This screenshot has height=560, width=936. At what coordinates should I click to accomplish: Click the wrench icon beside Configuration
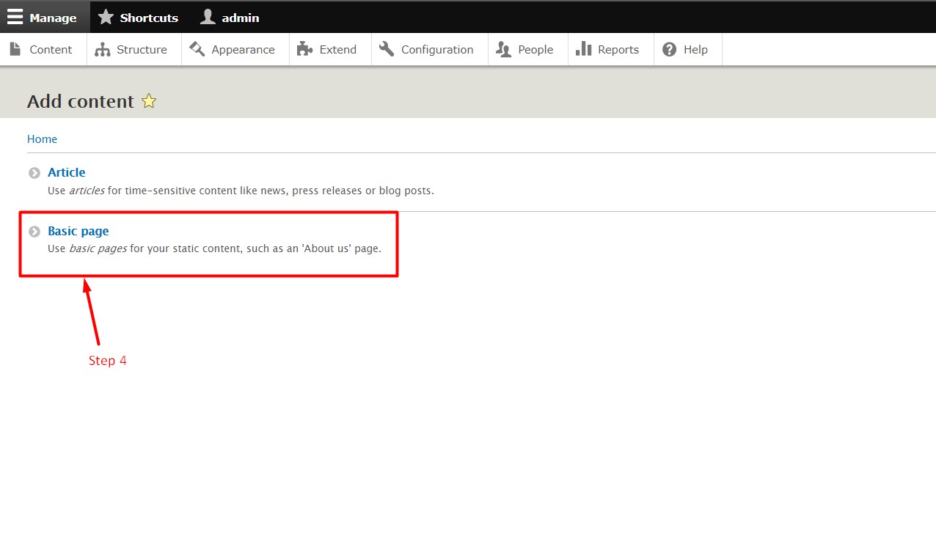click(387, 49)
